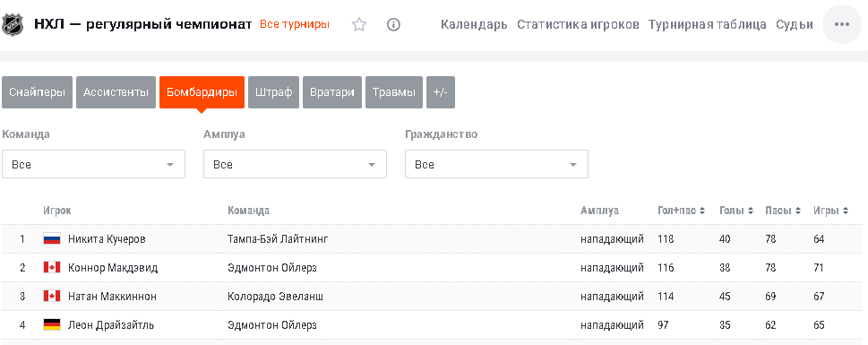
Task: Switch to the Травмы tab
Action: point(394,92)
